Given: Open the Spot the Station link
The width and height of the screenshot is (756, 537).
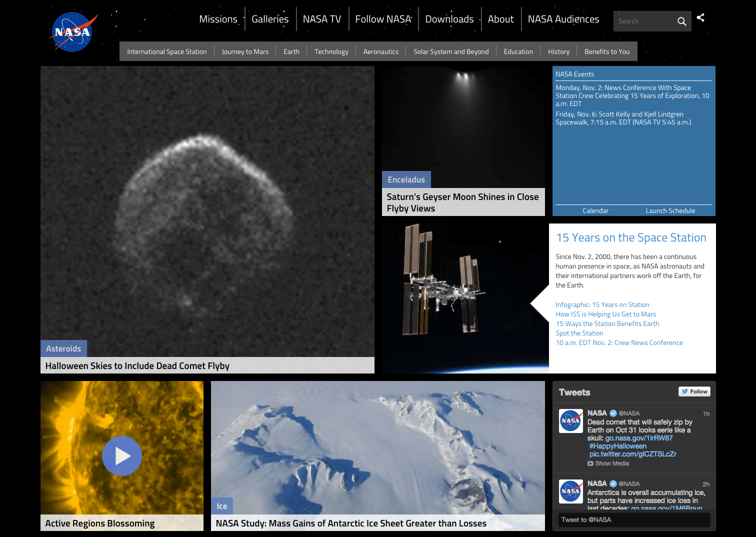Looking at the screenshot, I should 579,333.
